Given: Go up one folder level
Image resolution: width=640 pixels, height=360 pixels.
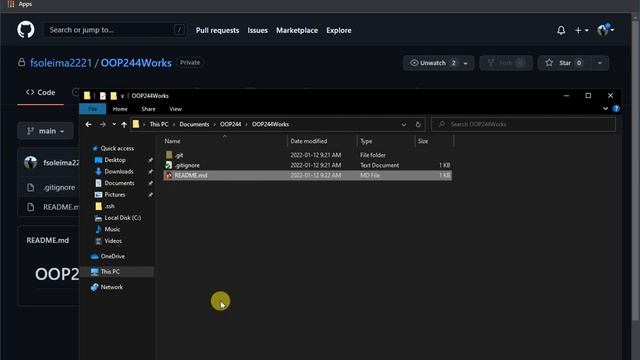Looking at the screenshot, I should click(x=124, y=124).
